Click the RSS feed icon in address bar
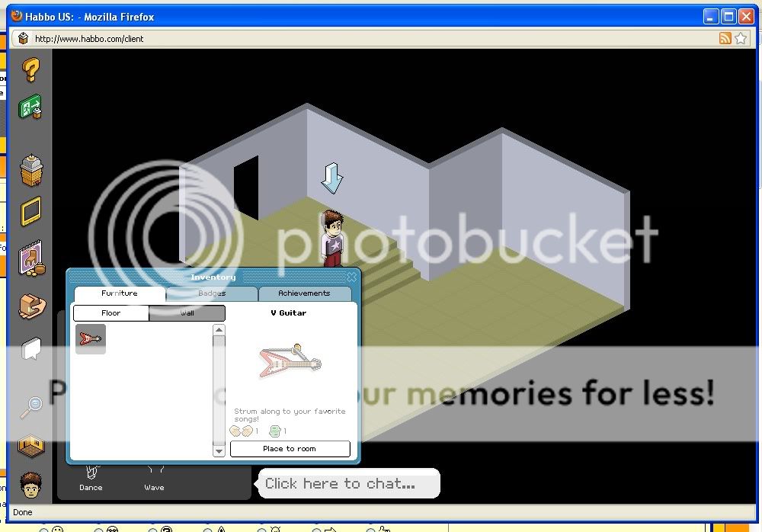The image size is (762, 532). [x=725, y=38]
